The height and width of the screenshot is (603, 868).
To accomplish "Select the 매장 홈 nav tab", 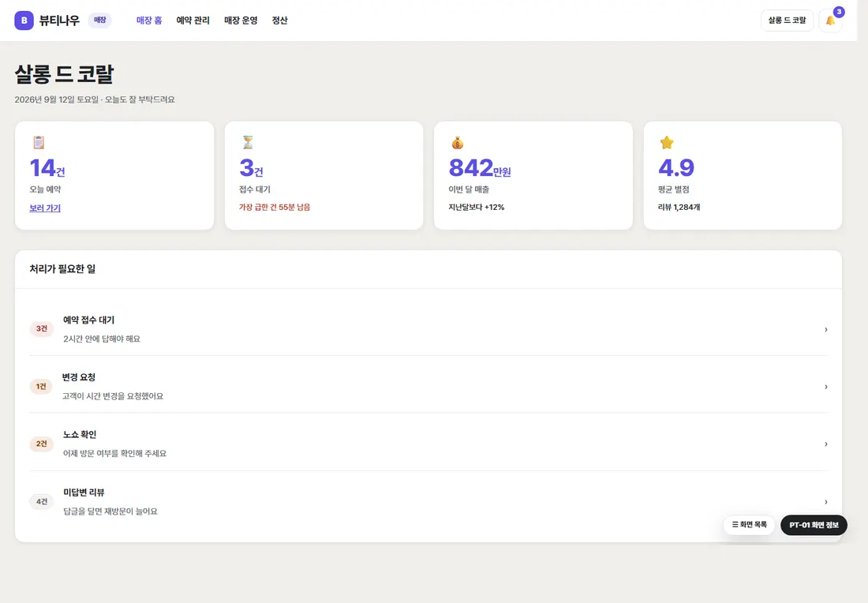I will (x=149, y=21).
